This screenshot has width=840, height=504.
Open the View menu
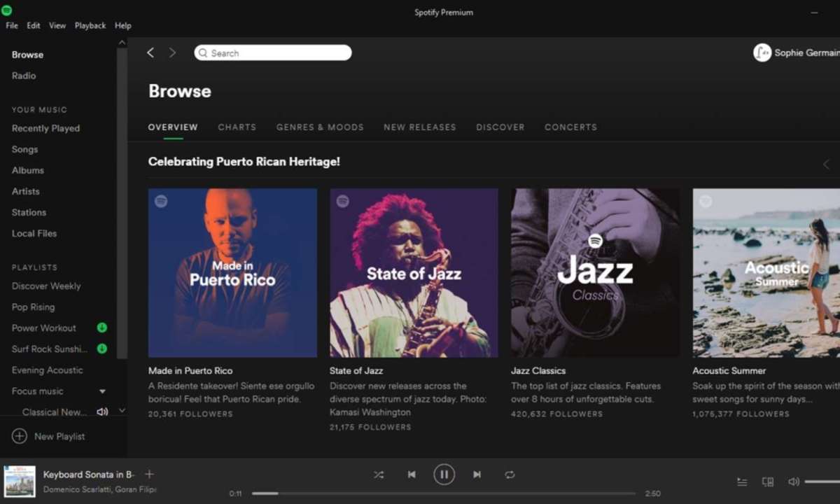57,25
